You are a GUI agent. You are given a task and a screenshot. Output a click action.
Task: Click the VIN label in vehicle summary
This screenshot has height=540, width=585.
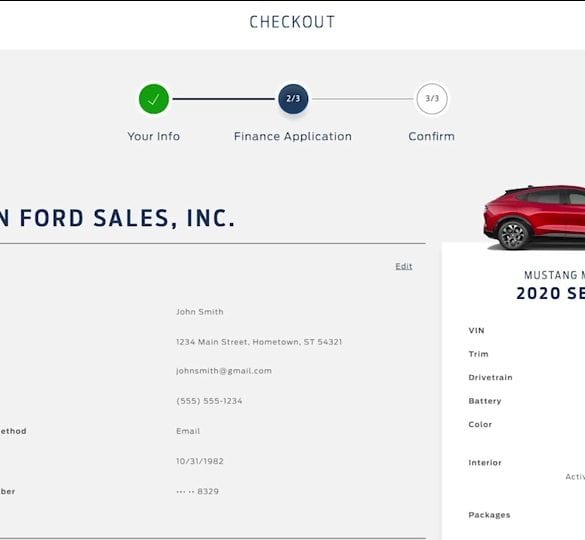[x=476, y=331]
